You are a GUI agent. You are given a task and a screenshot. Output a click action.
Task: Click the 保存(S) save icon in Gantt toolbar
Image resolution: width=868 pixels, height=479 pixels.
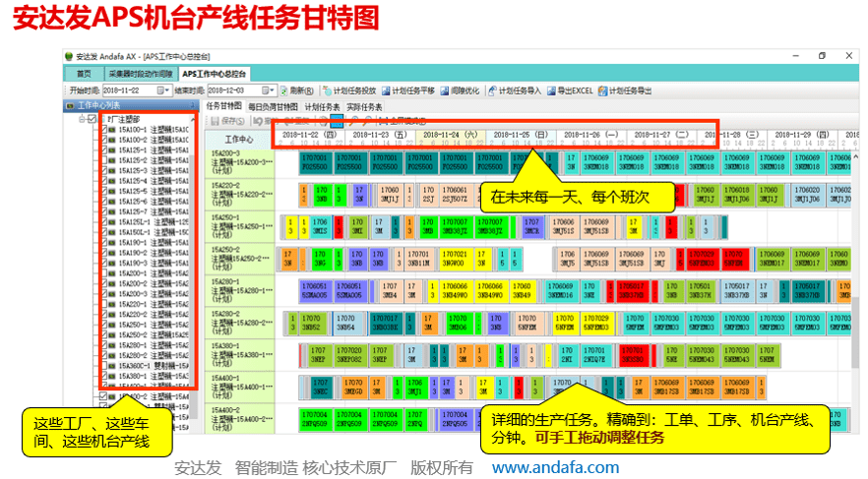click(215, 121)
